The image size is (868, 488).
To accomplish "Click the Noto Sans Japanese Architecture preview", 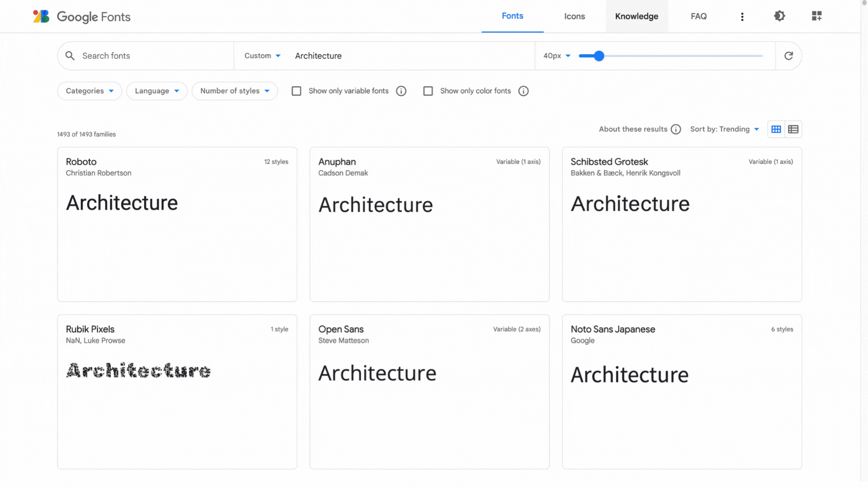I will [x=629, y=375].
